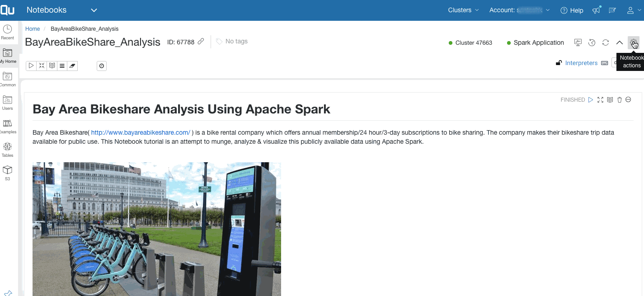Delete the paragraph with trash icon
Screen dimensions: 644x296
[620, 100]
